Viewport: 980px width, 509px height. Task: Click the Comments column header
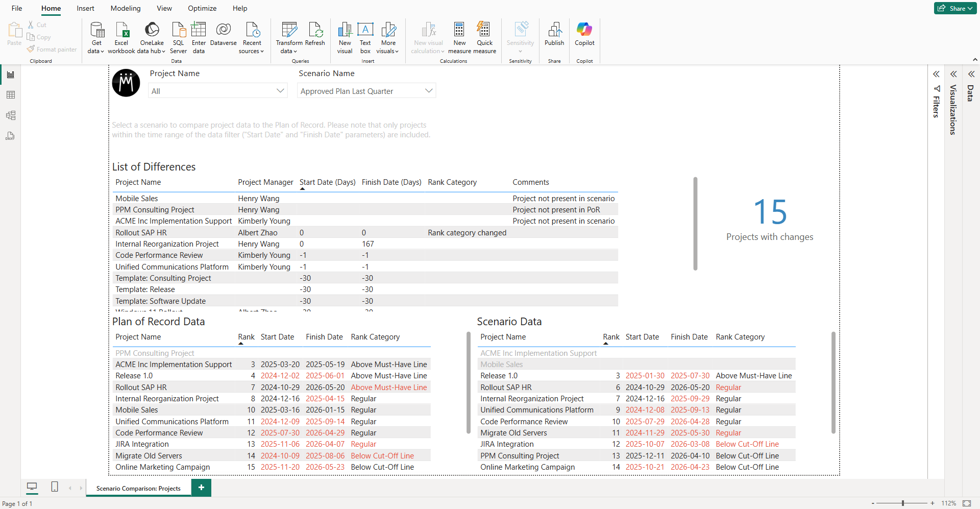click(531, 182)
